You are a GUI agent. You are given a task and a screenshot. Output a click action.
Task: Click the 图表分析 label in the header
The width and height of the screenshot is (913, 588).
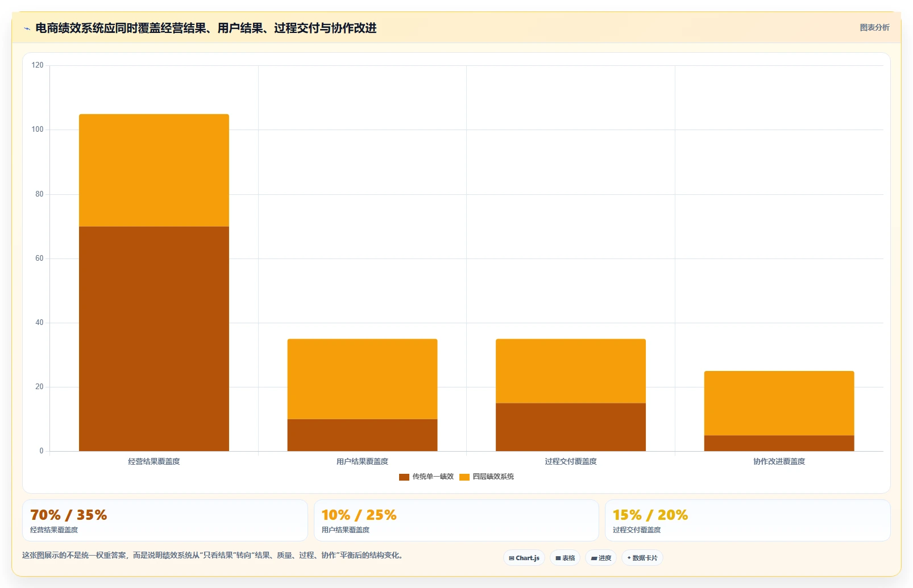coord(874,27)
